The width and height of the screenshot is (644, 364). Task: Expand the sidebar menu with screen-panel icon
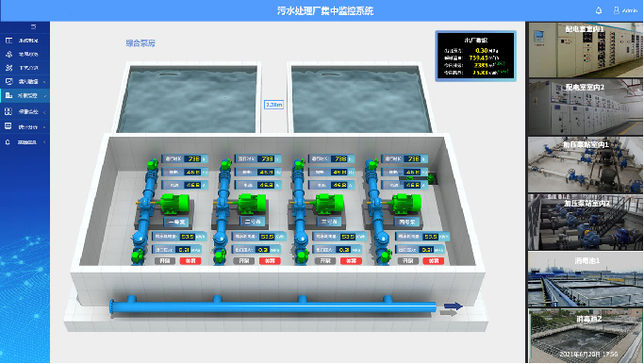pos(25,127)
